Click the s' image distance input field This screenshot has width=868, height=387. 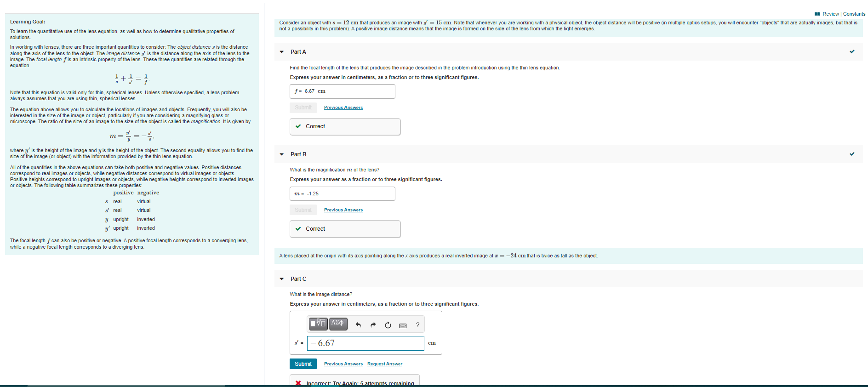pos(365,343)
